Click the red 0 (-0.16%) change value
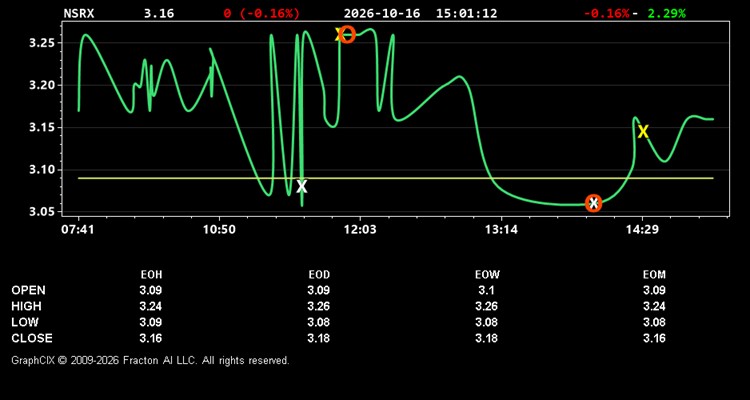750x400 pixels. [262, 13]
